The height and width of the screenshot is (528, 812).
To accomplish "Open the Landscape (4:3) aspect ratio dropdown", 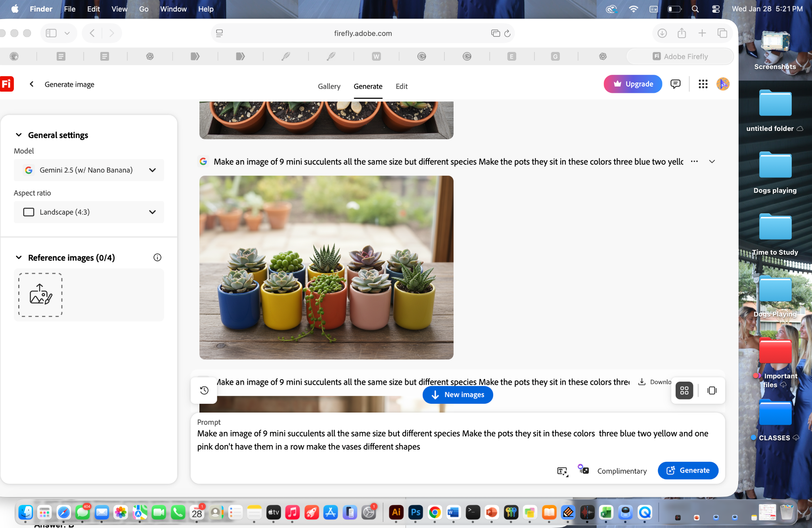I will 89,212.
